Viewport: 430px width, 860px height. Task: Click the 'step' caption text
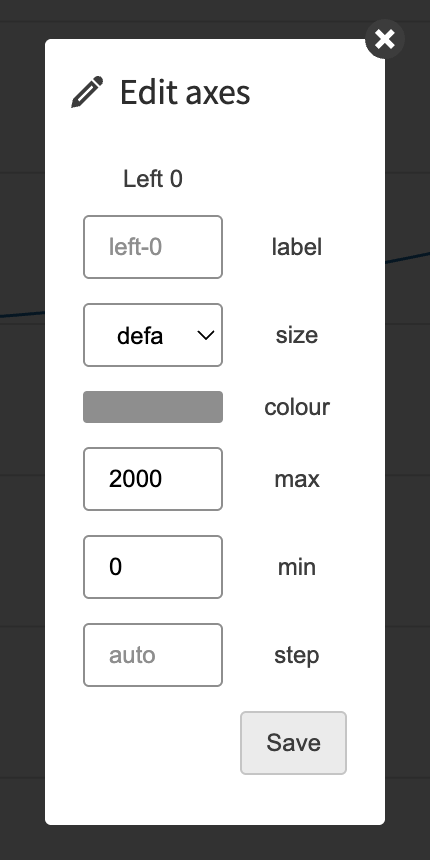click(x=297, y=655)
